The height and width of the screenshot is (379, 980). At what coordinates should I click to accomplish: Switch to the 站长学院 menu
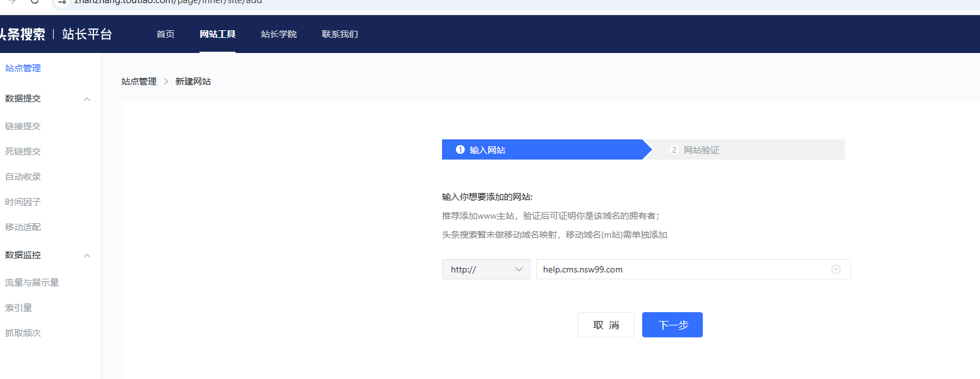point(278,34)
